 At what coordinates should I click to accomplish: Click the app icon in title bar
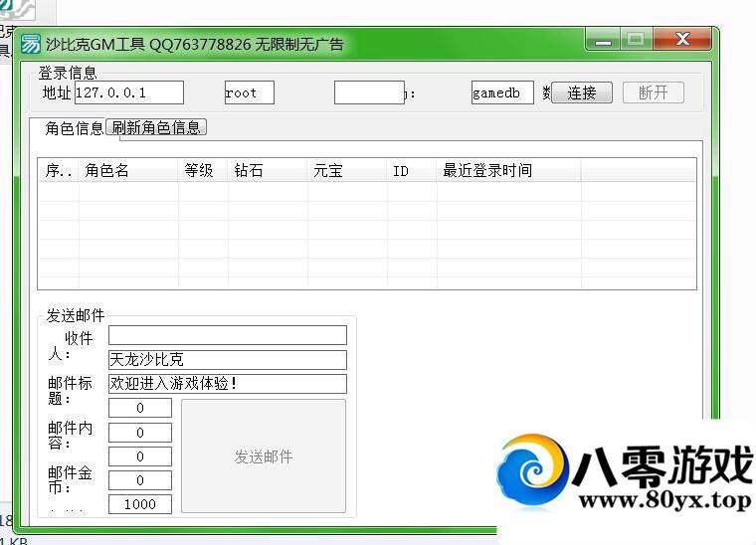[x=31, y=44]
